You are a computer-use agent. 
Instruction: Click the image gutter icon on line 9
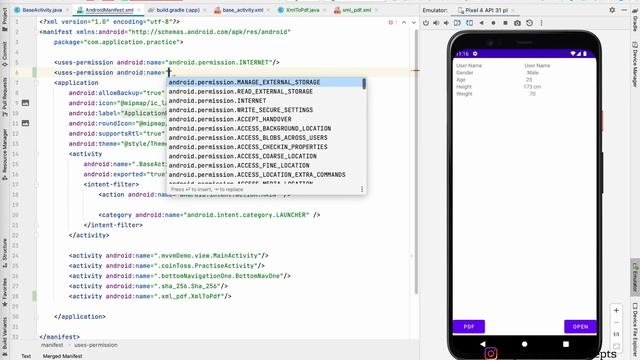point(25,103)
